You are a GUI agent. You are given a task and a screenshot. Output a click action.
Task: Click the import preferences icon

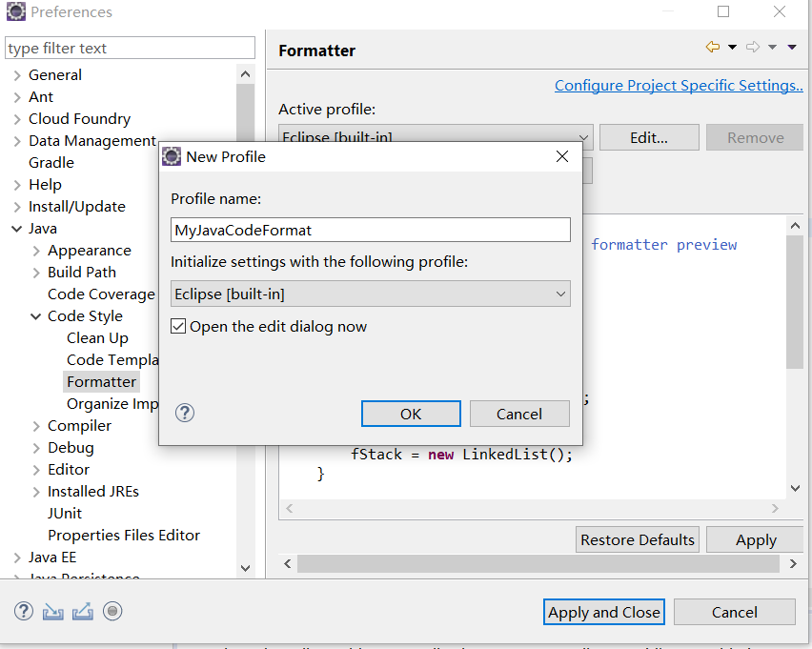(x=52, y=612)
